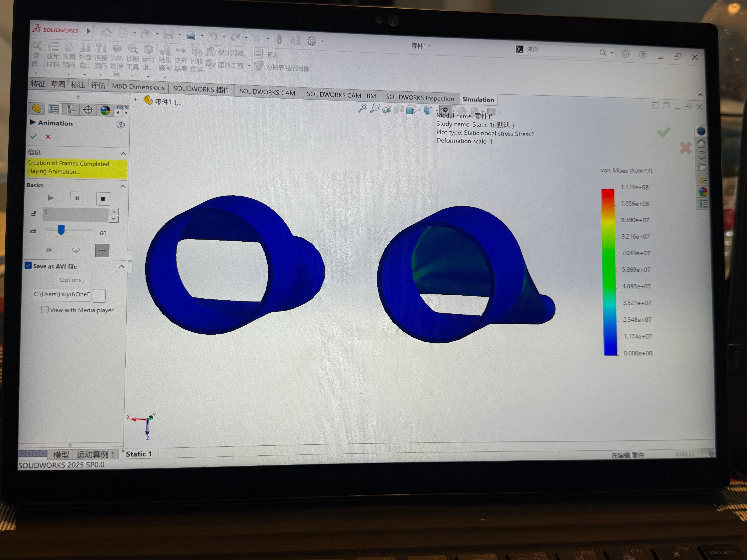Image resolution: width=747 pixels, height=560 pixels.
Task: Uncheck Save as AVI file
Action: click(29, 266)
